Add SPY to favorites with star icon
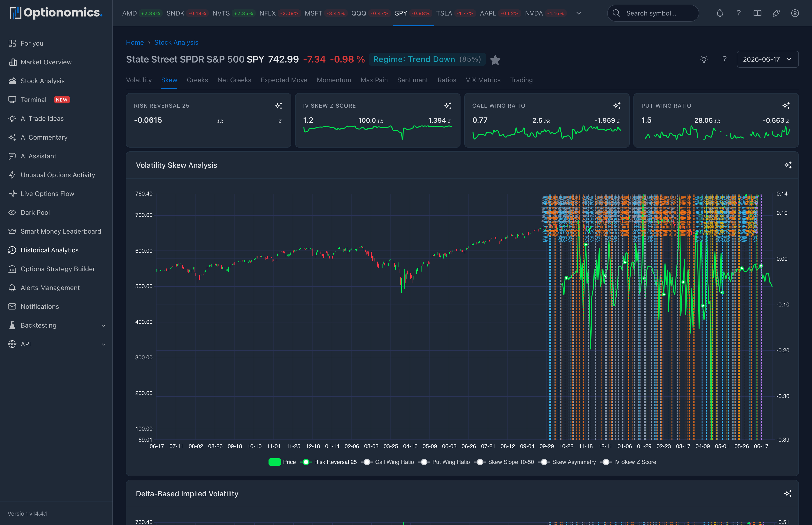 pos(495,60)
